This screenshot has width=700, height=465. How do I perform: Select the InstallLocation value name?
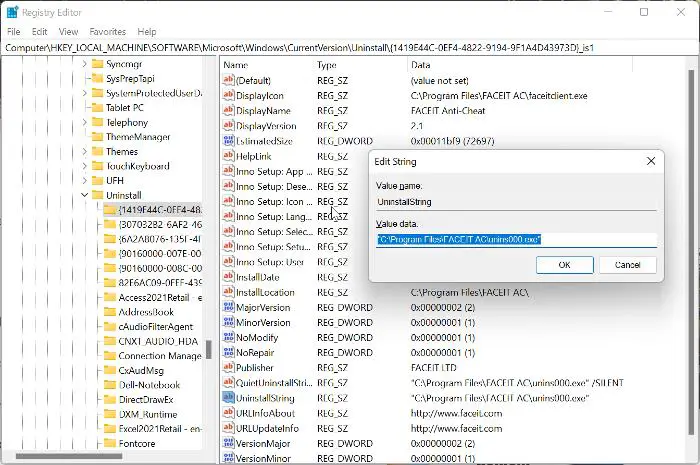pyautogui.click(x=265, y=292)
